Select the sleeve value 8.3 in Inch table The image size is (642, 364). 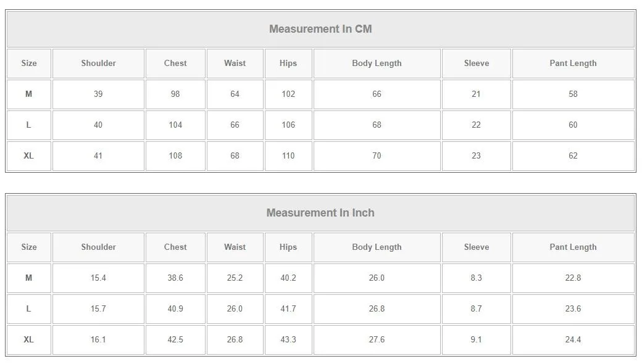(x=476, y=278)
